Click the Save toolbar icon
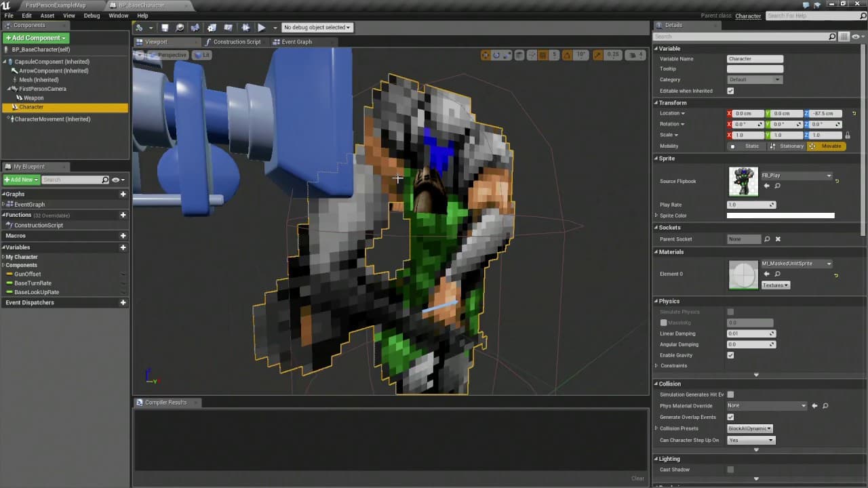The height and width of the screenshot is (488, 868). click(x=165, y=28)
